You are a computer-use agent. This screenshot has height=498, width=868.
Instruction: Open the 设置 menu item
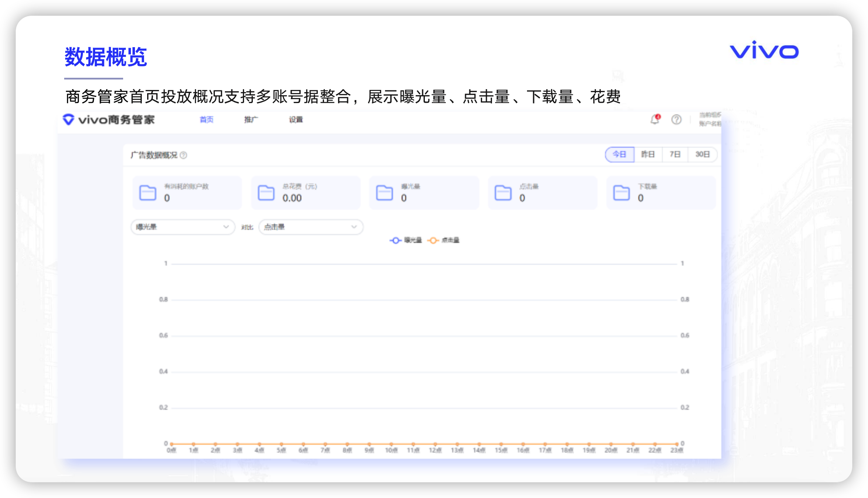(x=296, y=120)
